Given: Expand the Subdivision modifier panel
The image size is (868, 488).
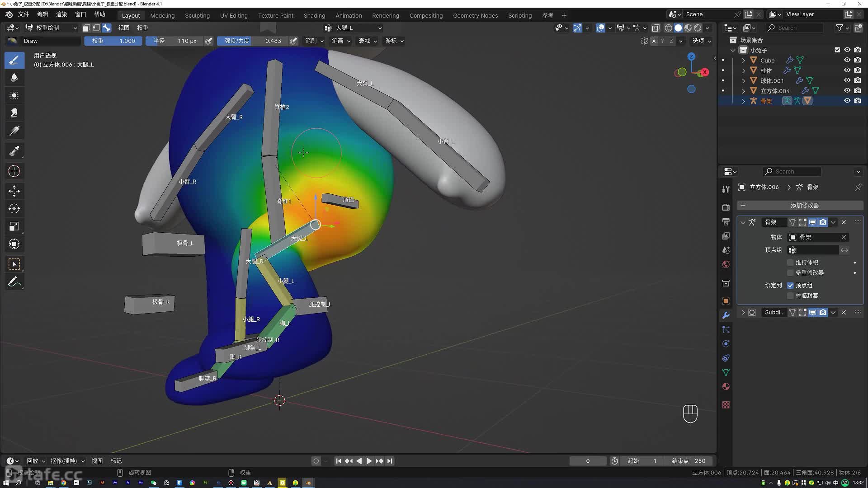Looking at the screenshot, I should pyautogui.click(x=743, y=312).
